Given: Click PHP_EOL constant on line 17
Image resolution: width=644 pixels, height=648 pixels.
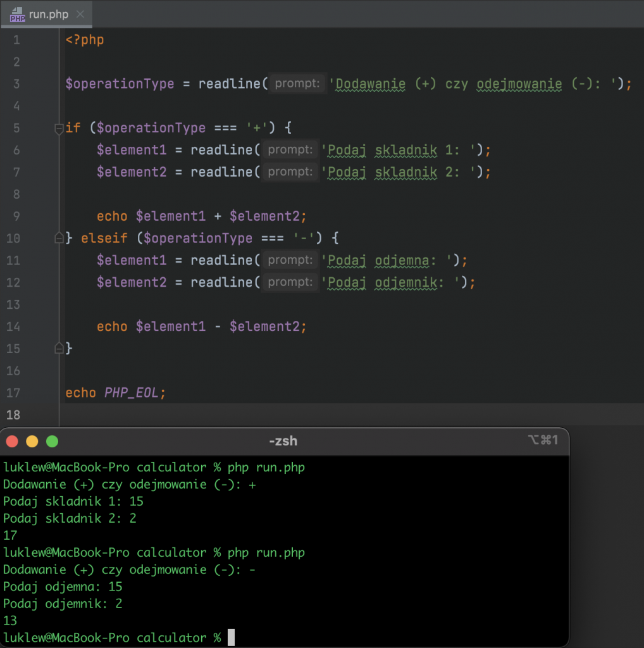Looking at the screenshot, I should pos(131,392).
